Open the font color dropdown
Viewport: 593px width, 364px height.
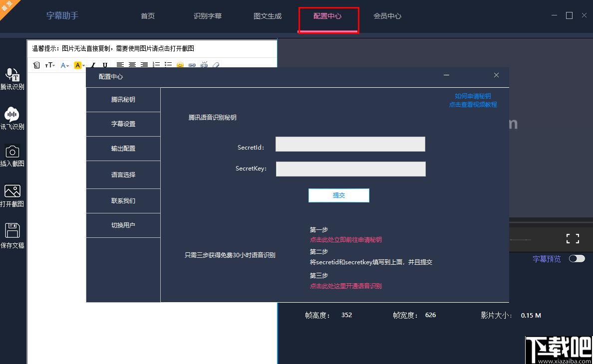click(65, 65)
